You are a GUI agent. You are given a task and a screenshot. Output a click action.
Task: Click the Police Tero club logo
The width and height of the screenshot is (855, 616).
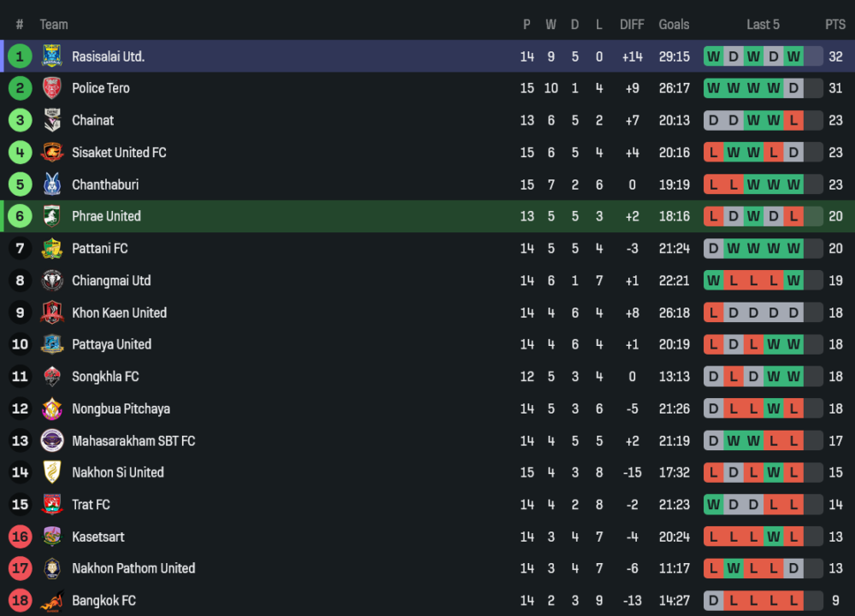52,88
